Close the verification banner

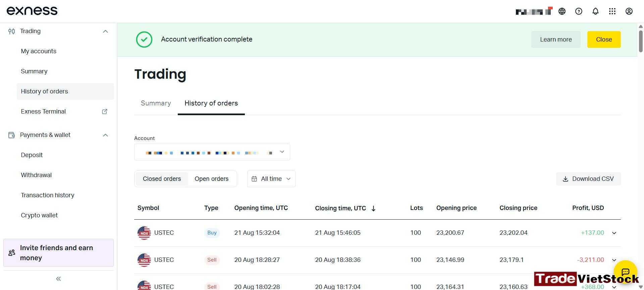point(604,40)
